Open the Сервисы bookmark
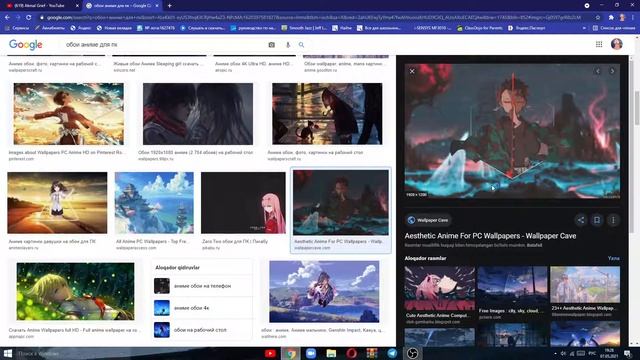Screen dimensions: 640x360 [x=17, y=28]
